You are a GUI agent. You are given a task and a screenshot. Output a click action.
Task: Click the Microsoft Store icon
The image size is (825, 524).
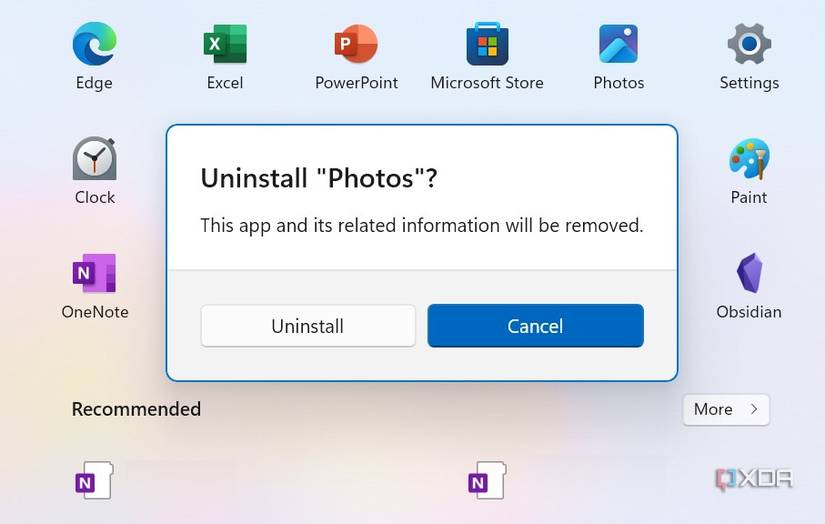[487, 45]
